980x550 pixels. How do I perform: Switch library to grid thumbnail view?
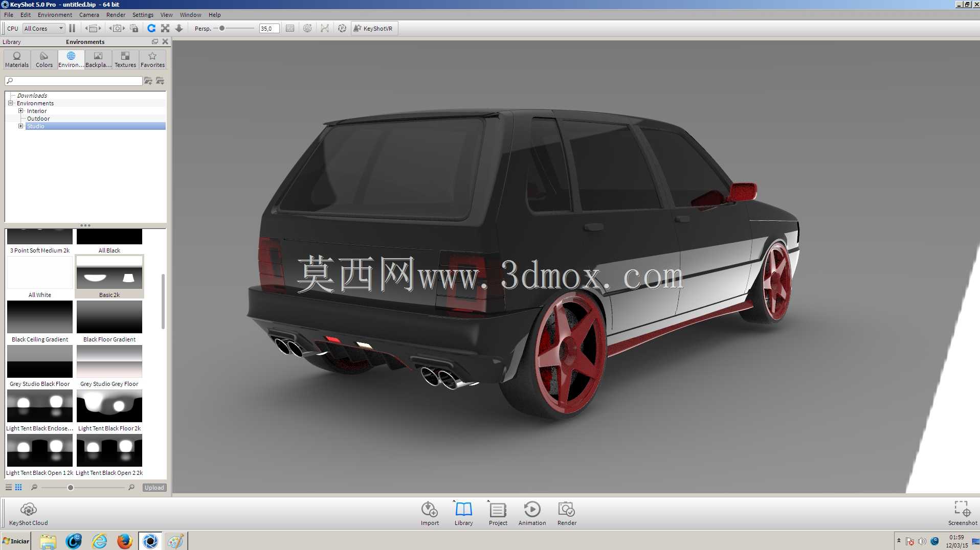click(18, 487)
